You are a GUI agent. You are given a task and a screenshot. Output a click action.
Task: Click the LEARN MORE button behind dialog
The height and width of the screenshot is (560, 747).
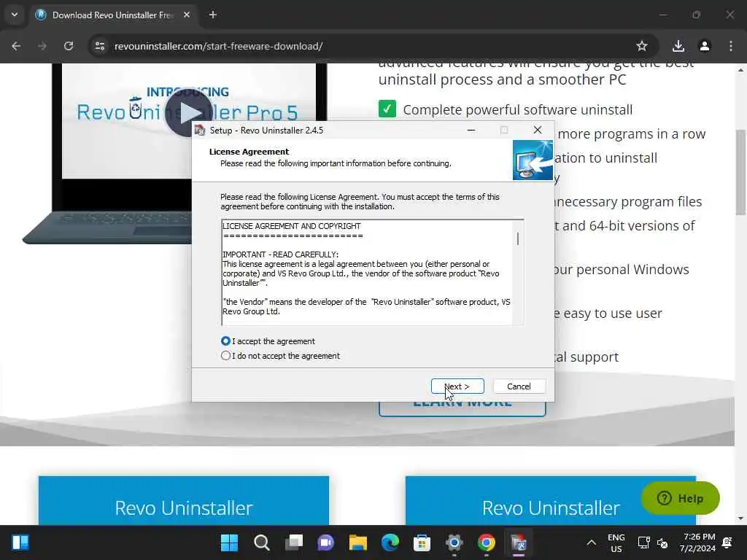click(x=462, y=408)
